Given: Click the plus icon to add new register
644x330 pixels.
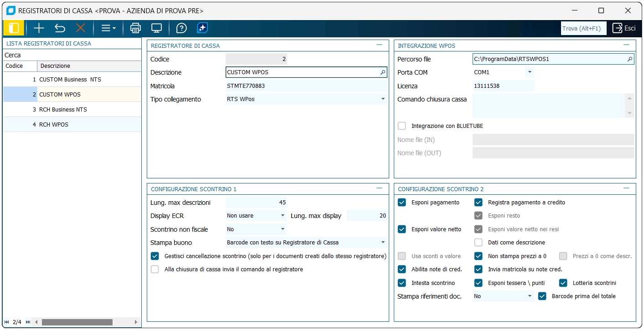Looking at the screenshot, I should point(39,28).
